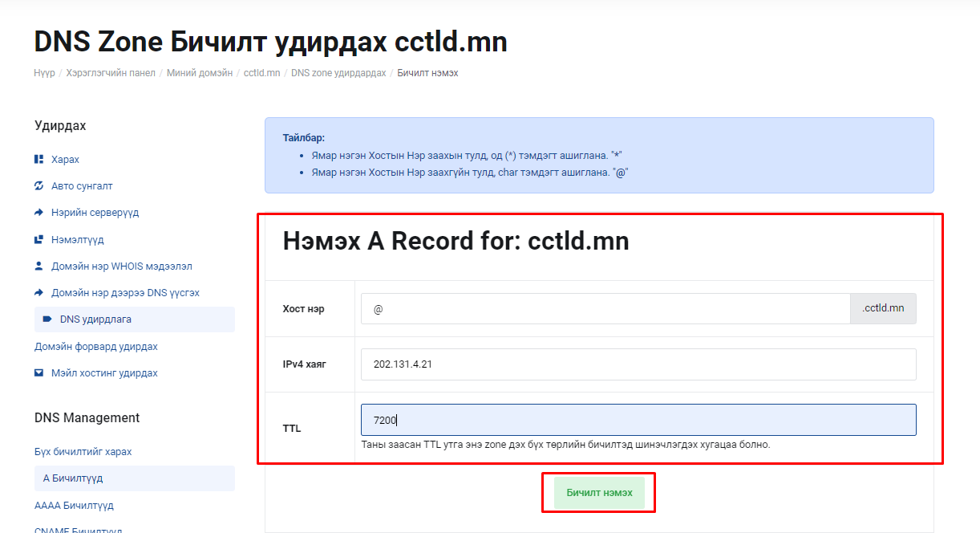
Task: Click the Нүүр breadcrumb
Action: point(45,73)
